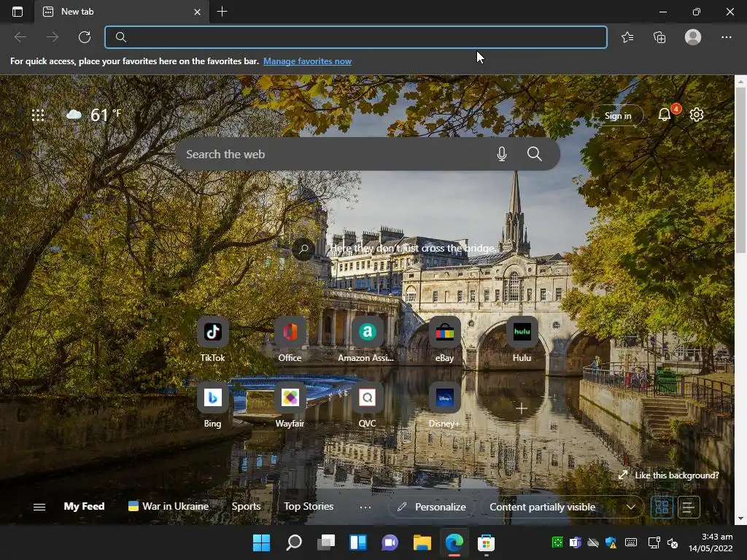Select the Top Stories feed tab

309,506
